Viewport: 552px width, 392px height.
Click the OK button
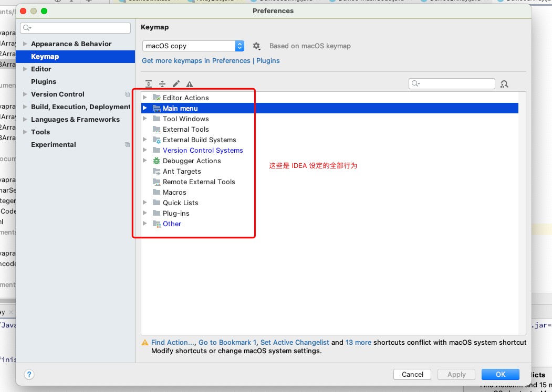pyautogui.click(x=500, y=374)
